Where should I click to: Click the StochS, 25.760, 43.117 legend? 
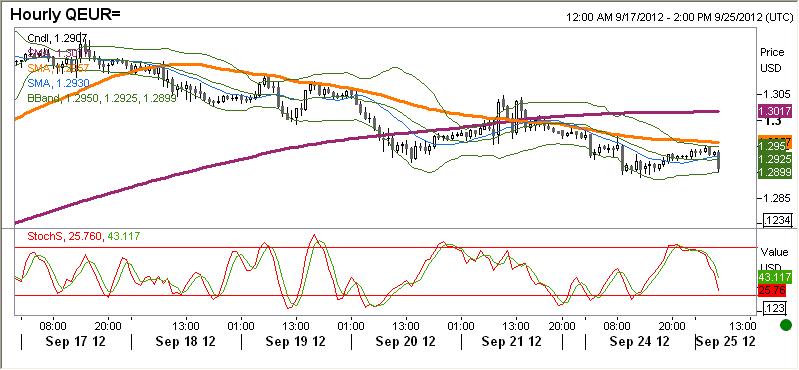[x=83, y=236]
